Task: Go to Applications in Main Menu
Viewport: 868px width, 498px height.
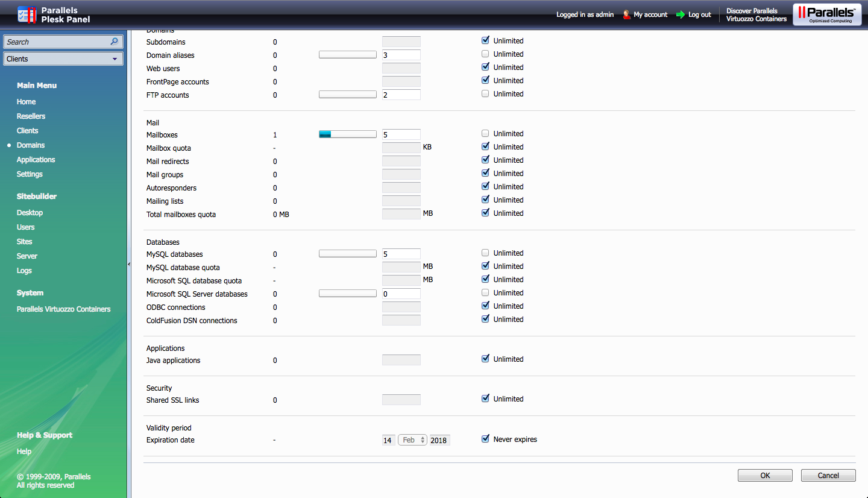Action: pyautogui.click(x=36, y=160)
